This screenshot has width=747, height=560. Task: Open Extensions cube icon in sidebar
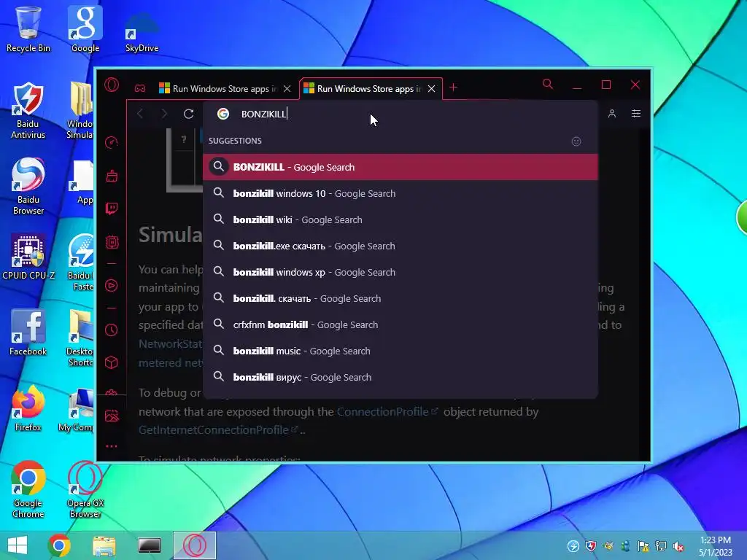(112, 363)
